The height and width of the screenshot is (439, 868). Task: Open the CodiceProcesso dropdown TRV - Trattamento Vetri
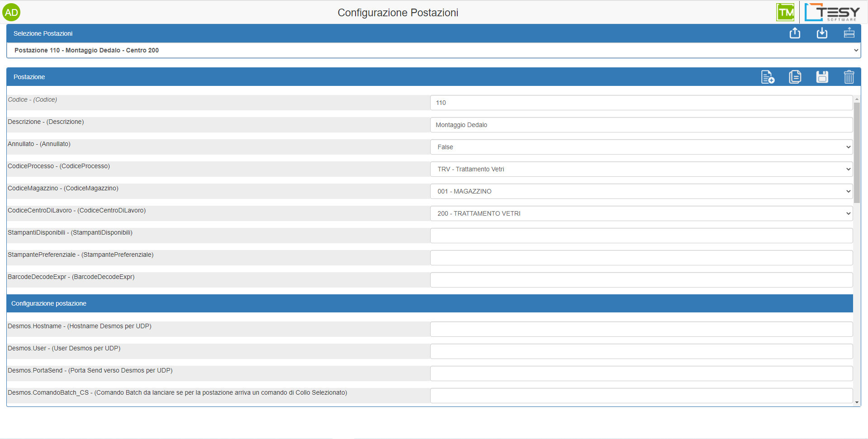[641, 169]
